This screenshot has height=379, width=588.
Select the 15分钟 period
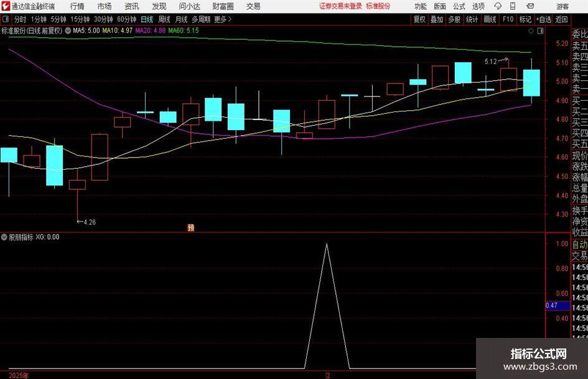pyautogui.click(x=80, y=19)
